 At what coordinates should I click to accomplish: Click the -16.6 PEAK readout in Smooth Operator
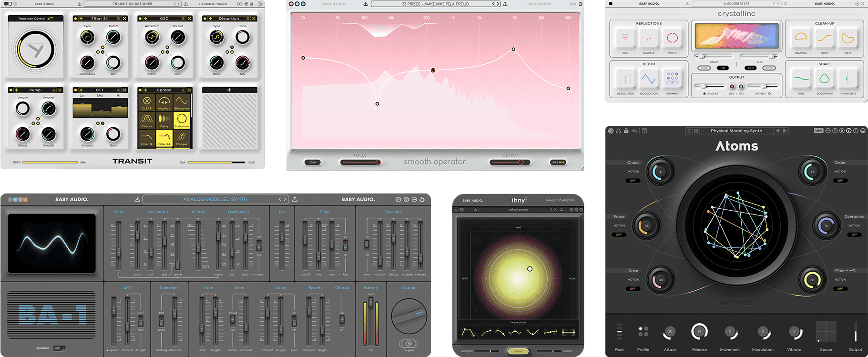pos(558,163)
